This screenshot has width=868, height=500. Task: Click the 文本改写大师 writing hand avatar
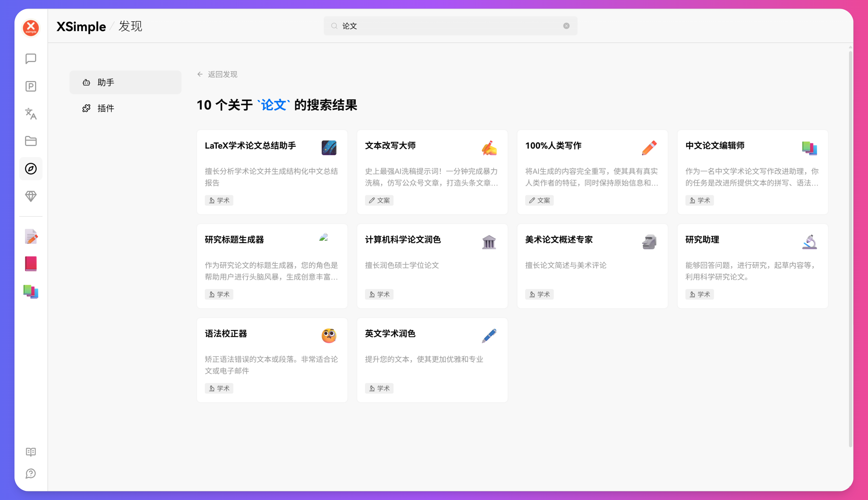pos(489,148)
